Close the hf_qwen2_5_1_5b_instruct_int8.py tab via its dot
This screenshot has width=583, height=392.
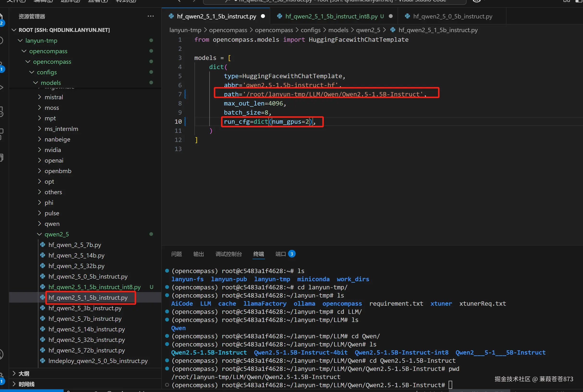click(x=391, y=16)
